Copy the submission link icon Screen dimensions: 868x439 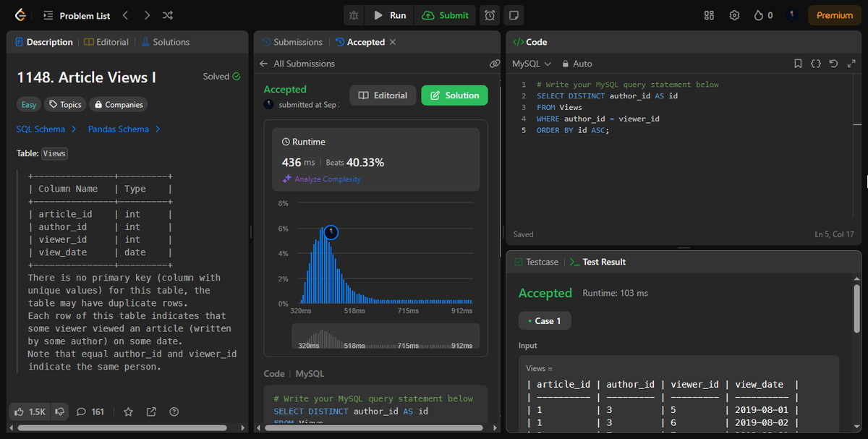pyautogui.click(x=495, y=64)
